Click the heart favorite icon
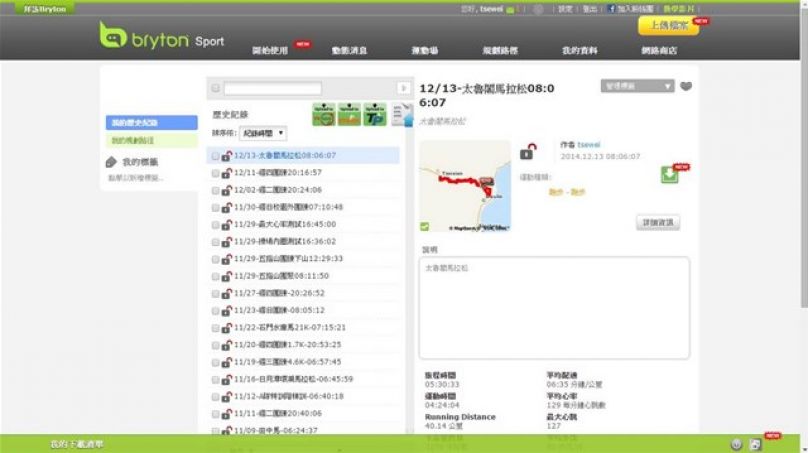The height and width of the screenshot is (453, 808). 686,86
